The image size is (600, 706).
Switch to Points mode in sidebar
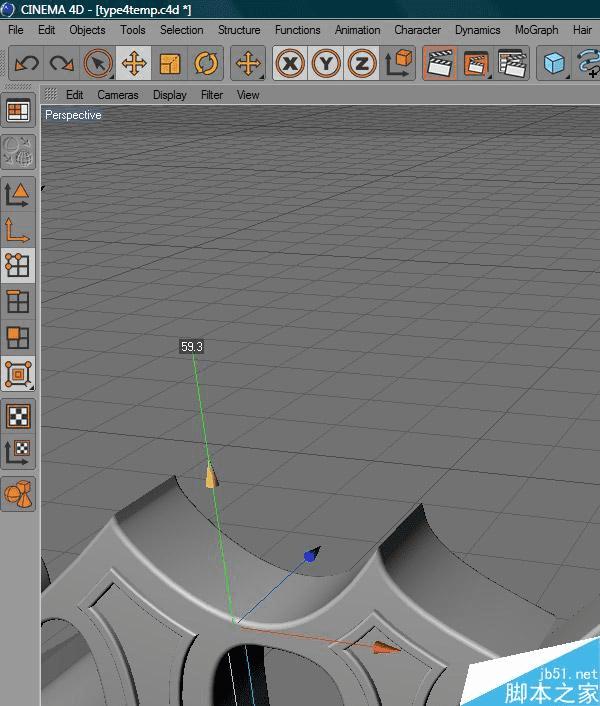pos(18,265)
